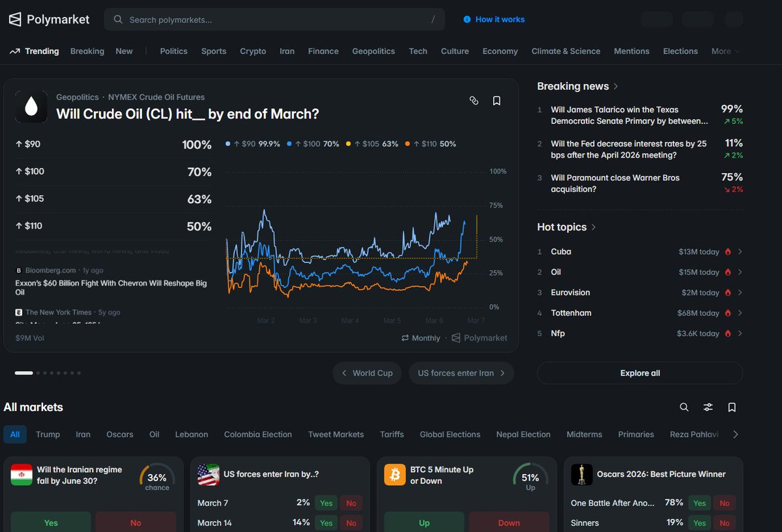Open the Geopolitics category

pos(373,51)
